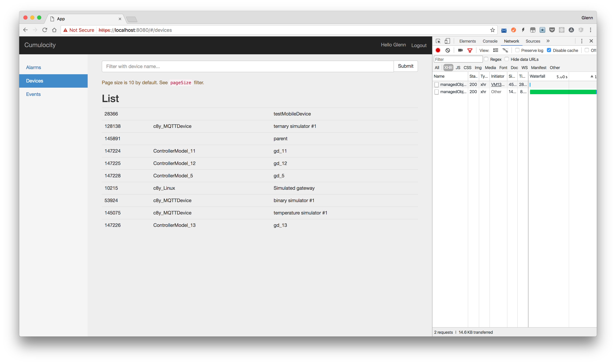Check the Hide data URLs option
This screenshot has height=364, width=616.
click(507, 59)
